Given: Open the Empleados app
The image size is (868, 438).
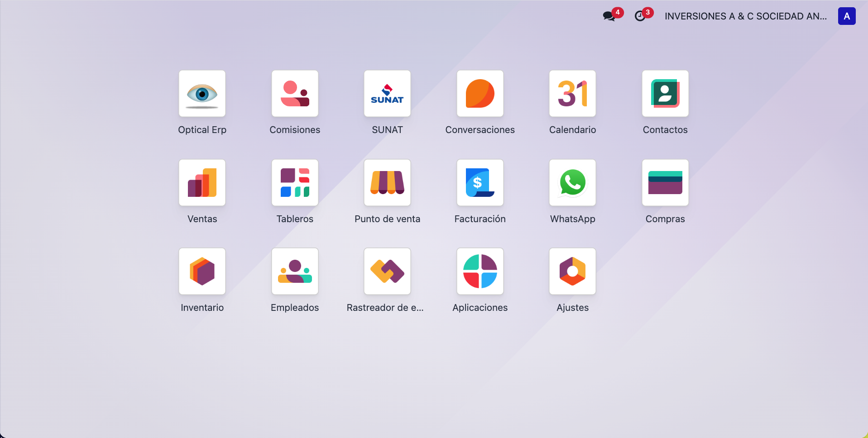Looking at the screenshot, I should (295, 271).
